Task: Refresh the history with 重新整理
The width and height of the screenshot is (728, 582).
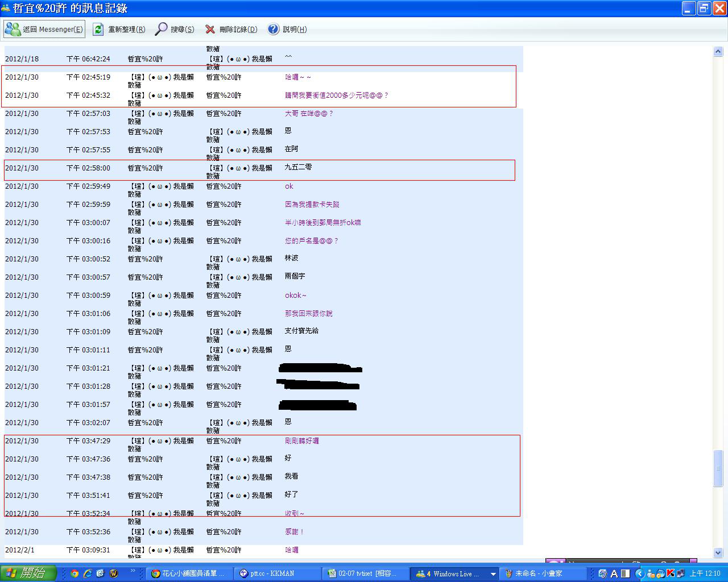Action: click(119, 29)
